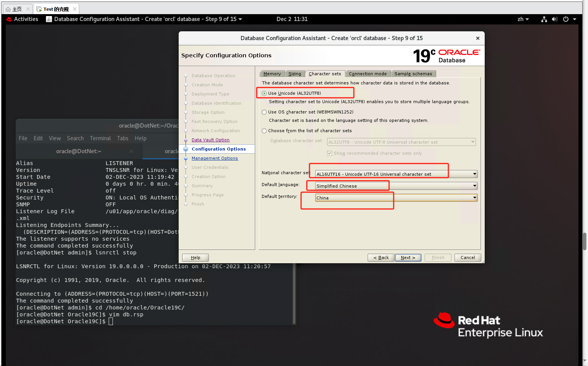Open the terminal Search menu
588x366 pixels.
pyautogui.click(x=75, y=138)
